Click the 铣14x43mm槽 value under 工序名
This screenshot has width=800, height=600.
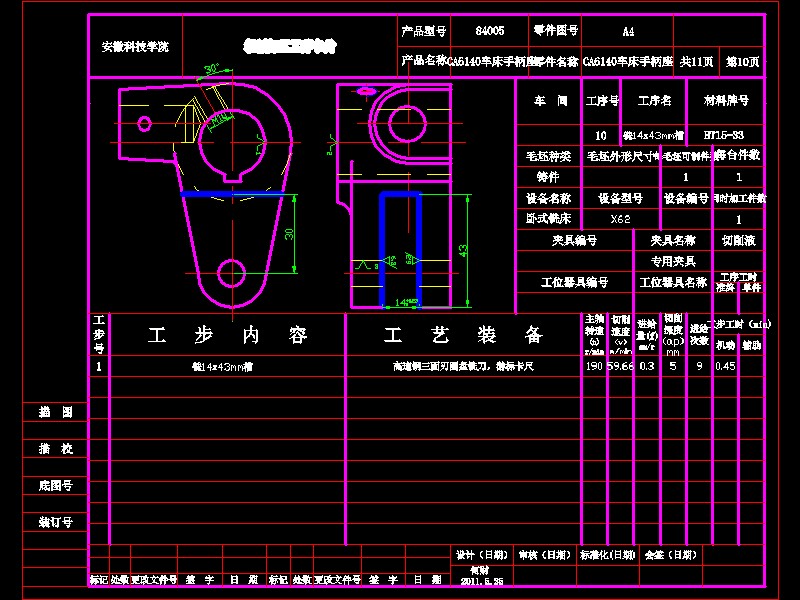653,136
